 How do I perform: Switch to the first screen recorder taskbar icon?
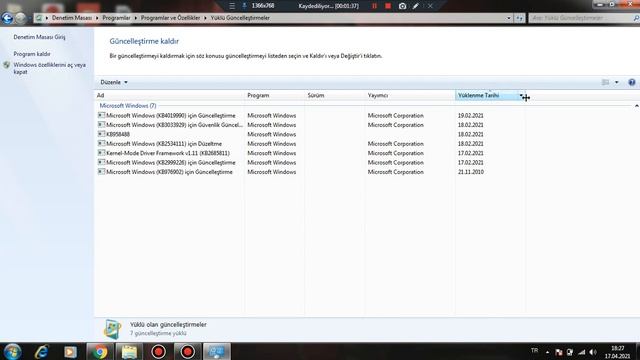click(x=159, y=351)
